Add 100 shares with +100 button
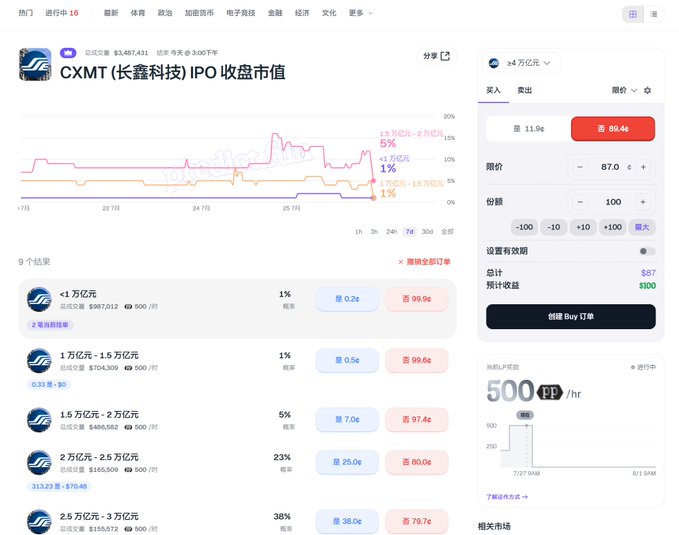Screen dimensions: 679x535 (612, 227)
